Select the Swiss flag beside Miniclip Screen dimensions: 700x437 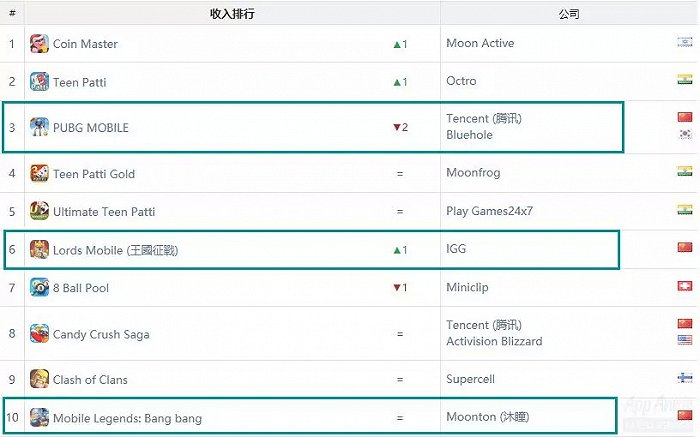coord(685,286)
